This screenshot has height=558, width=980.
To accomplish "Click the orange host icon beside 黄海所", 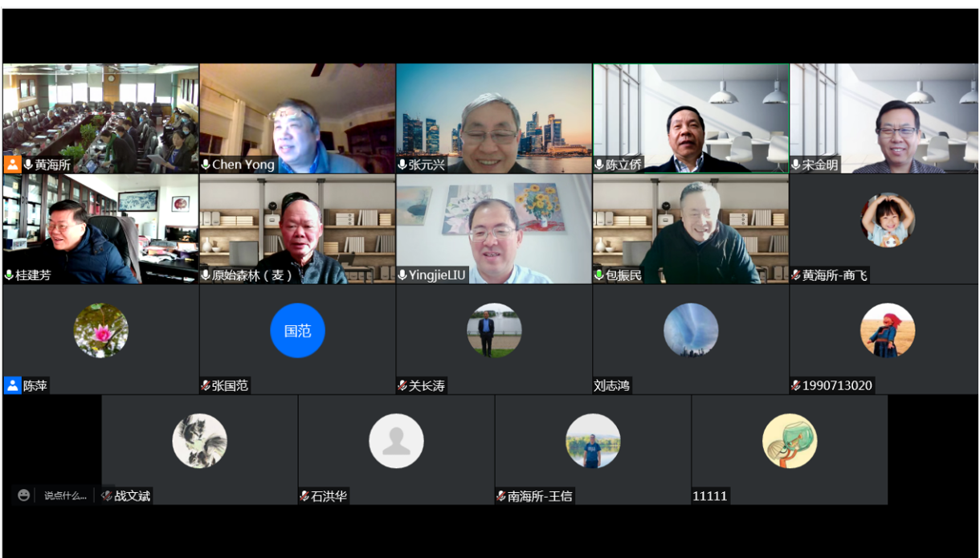I will 13,165.
